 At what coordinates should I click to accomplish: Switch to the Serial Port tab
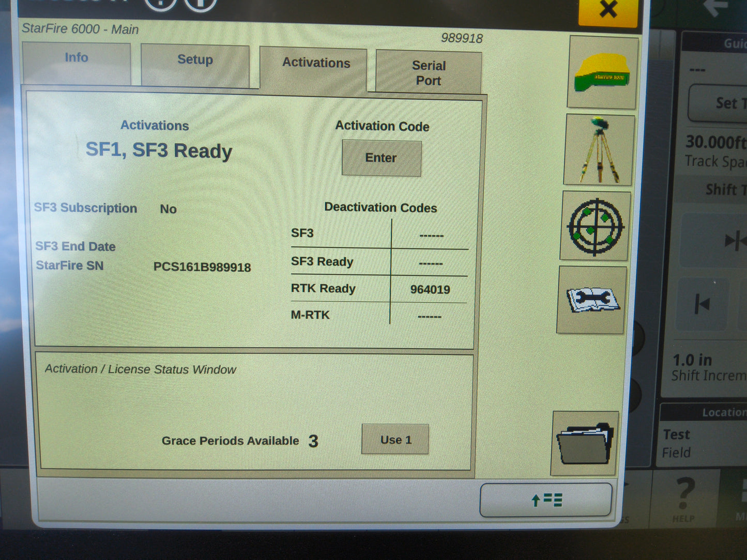[x=429, y=72]
